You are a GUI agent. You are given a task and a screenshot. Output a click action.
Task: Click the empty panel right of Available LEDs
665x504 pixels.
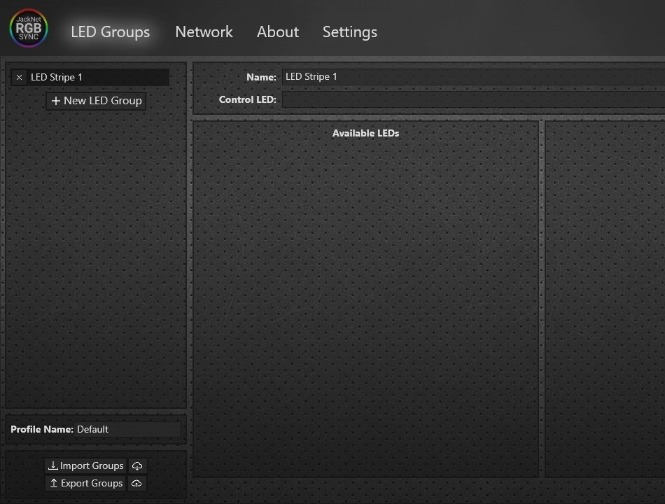605,300
